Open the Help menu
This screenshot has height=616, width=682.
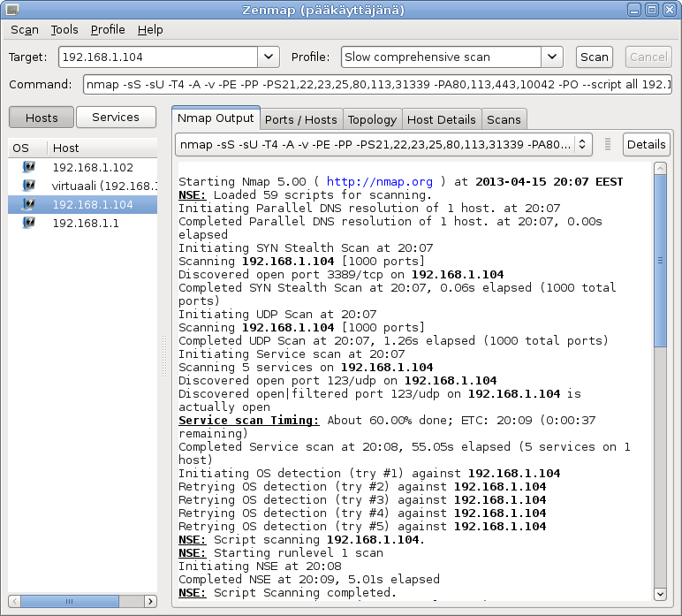click(x=150, y=30)
